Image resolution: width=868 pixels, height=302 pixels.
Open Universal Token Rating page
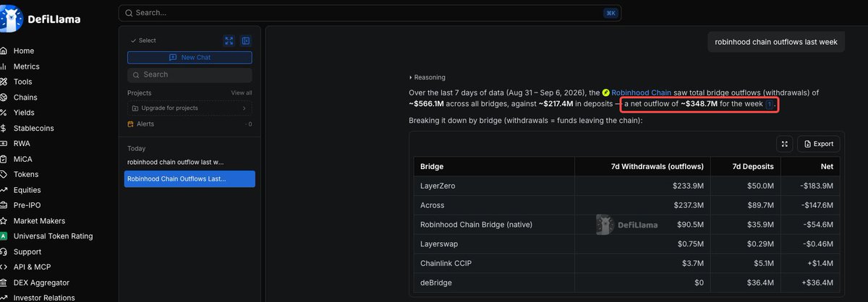click(53, 236)
